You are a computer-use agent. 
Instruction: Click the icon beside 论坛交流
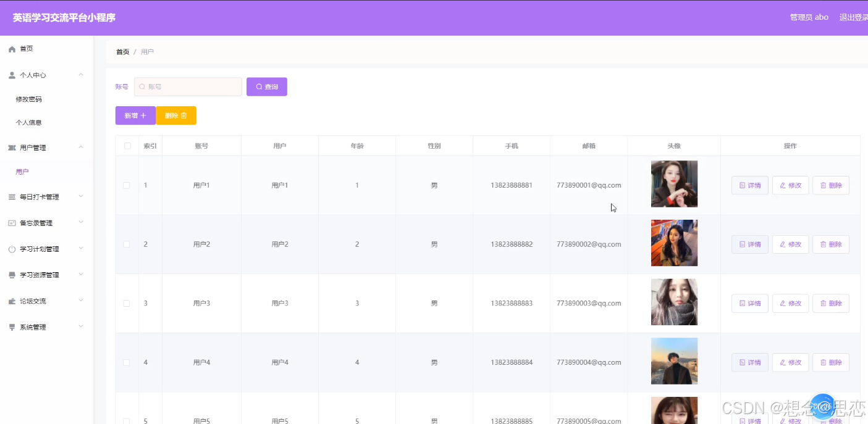12,301
